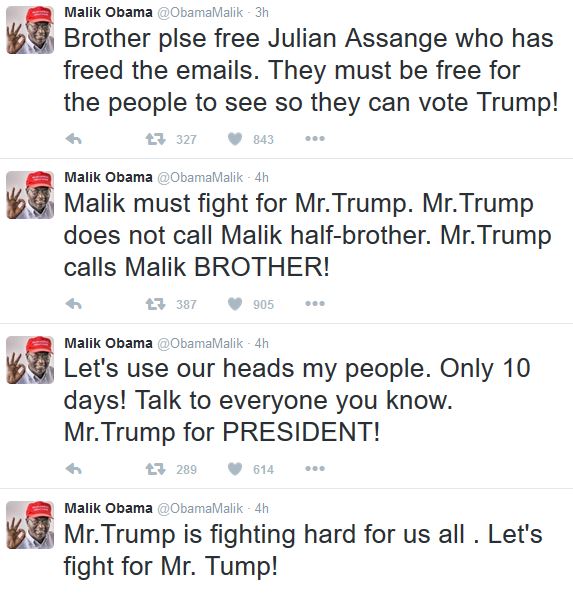Reply to the 'Only 10 days' tweet
The width and height of the screenshot is (573, 595).
pos(74,469)
